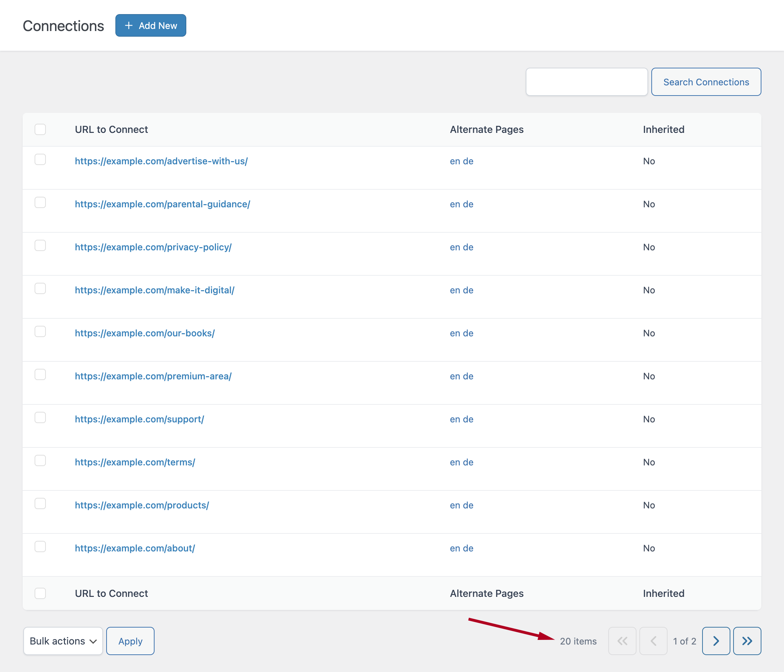Click the "URL to Connect" column header
Screen dimensions: 784x672
tap(111, 129)
